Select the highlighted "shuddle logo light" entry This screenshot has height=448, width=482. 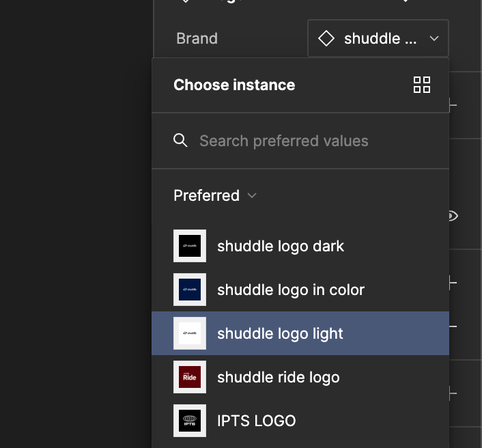280,333
